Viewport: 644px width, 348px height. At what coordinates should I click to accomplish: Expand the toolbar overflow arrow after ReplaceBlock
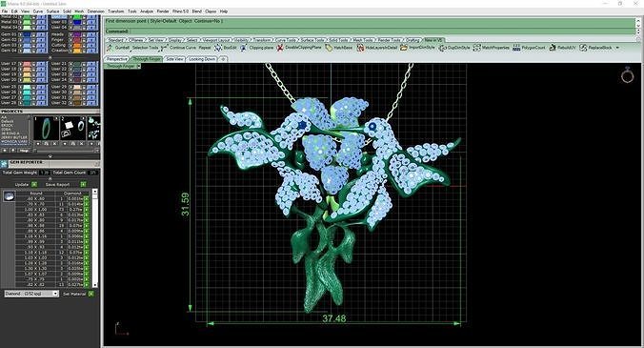[x=617, y=48]
